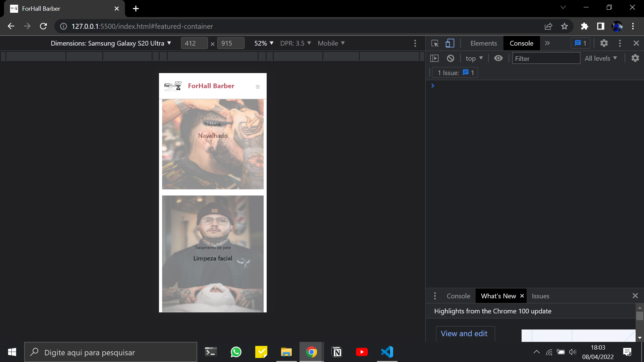
Task: Click the View and edit button
Action: 465,334
